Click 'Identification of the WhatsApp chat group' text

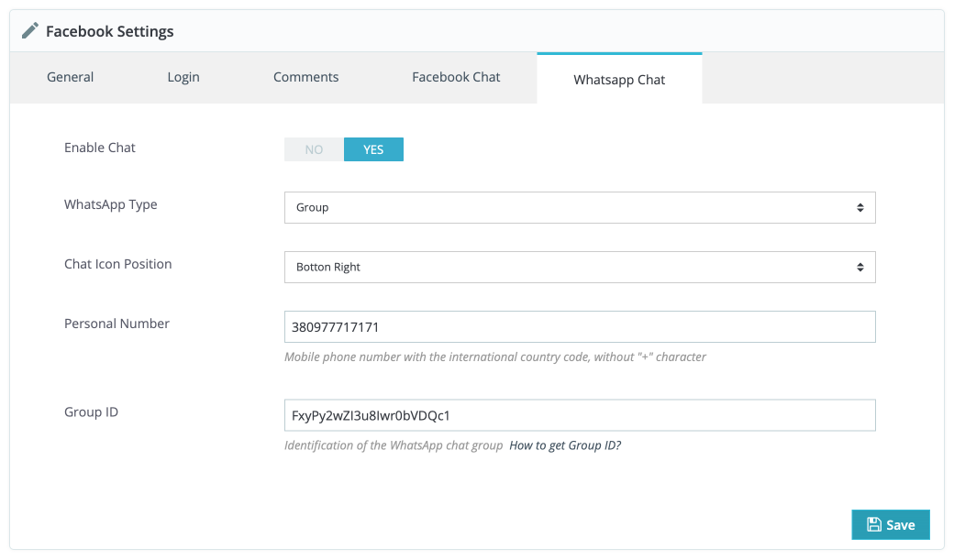tap(394, 445)
